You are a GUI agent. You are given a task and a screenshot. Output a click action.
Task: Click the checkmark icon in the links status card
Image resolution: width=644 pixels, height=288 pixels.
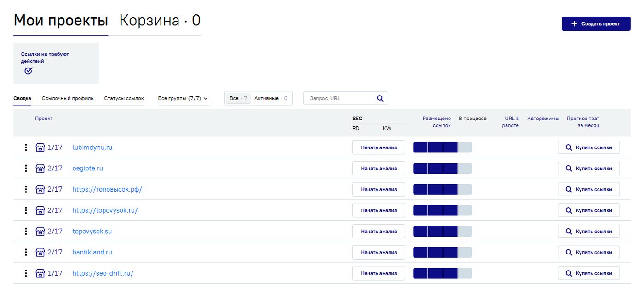point(29,71)
